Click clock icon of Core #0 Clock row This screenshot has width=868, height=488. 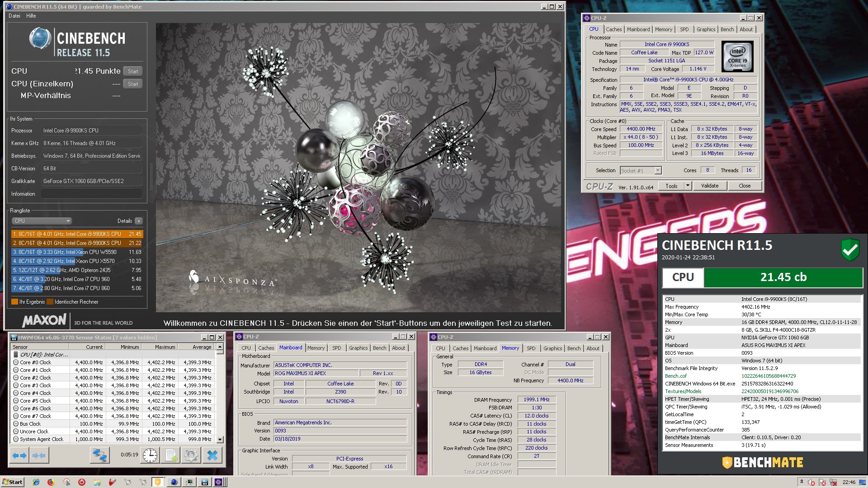coord(16,362)
